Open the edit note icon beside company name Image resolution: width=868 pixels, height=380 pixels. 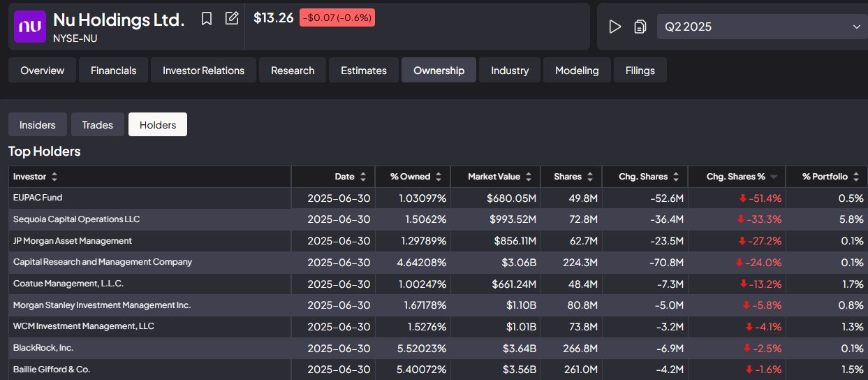pos(232,19)
